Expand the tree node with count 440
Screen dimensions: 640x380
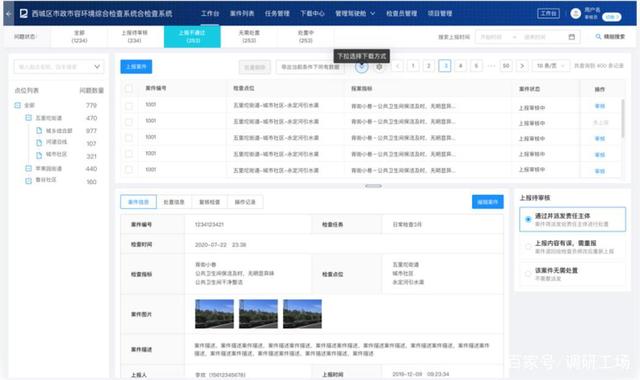[28, 169]
